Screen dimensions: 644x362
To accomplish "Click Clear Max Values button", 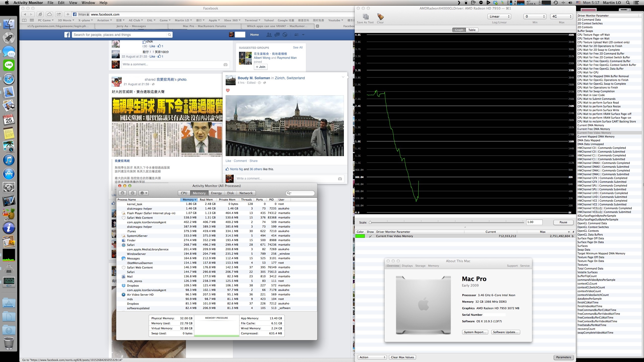I will [x=402, y=357].
